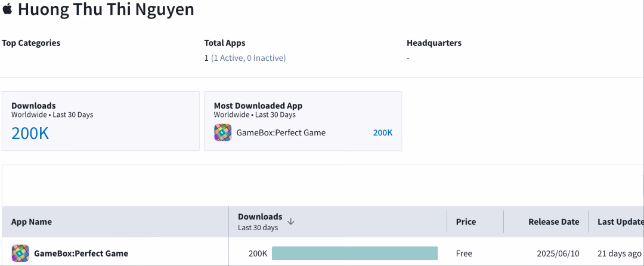Click the 1 Active, 0 Inactive link

(249, 58)
